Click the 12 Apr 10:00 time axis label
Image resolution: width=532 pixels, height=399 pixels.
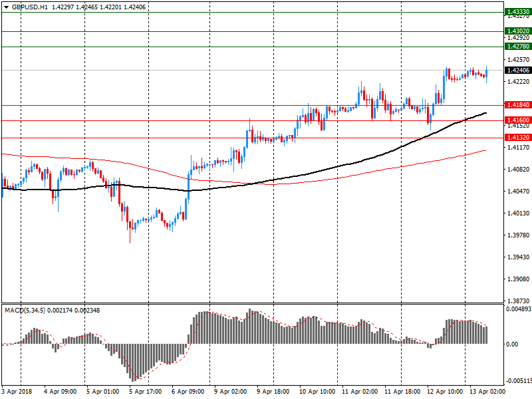(x=445, y=391)
